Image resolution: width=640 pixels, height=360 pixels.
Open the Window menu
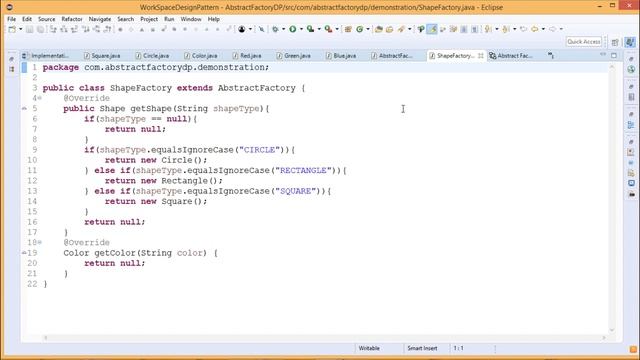(191, 19)
